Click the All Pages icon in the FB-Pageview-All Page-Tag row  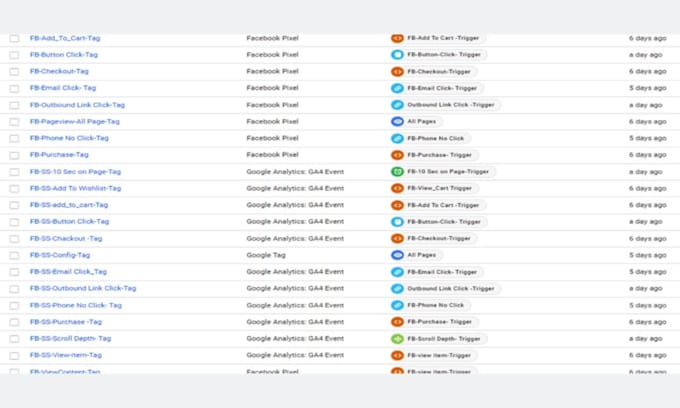(397, 121)
